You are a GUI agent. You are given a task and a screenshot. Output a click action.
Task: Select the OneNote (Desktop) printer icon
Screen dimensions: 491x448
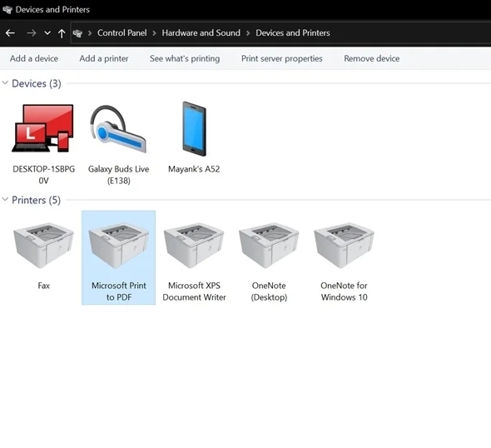tap(269, 246)
